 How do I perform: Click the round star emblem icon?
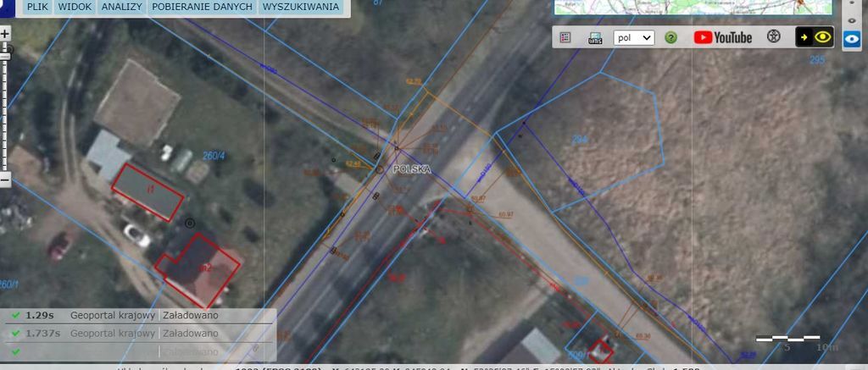(773, 37)
